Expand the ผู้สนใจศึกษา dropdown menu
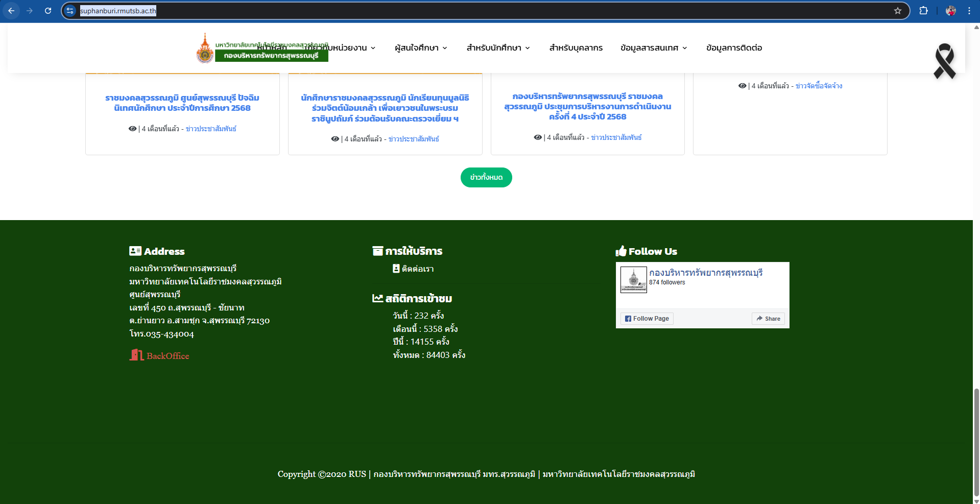The width and height of the screenshot is (980, 504). coord(421,48)
